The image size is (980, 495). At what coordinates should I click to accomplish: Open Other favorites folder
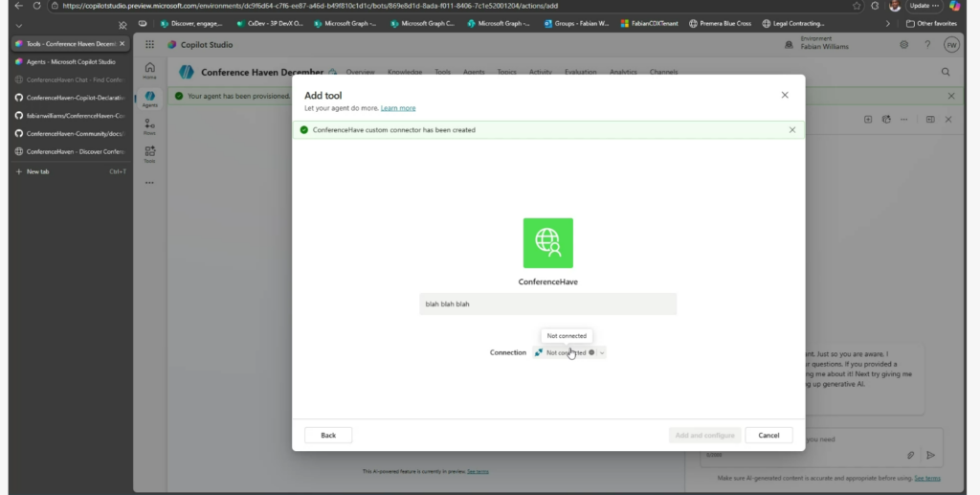931,24
